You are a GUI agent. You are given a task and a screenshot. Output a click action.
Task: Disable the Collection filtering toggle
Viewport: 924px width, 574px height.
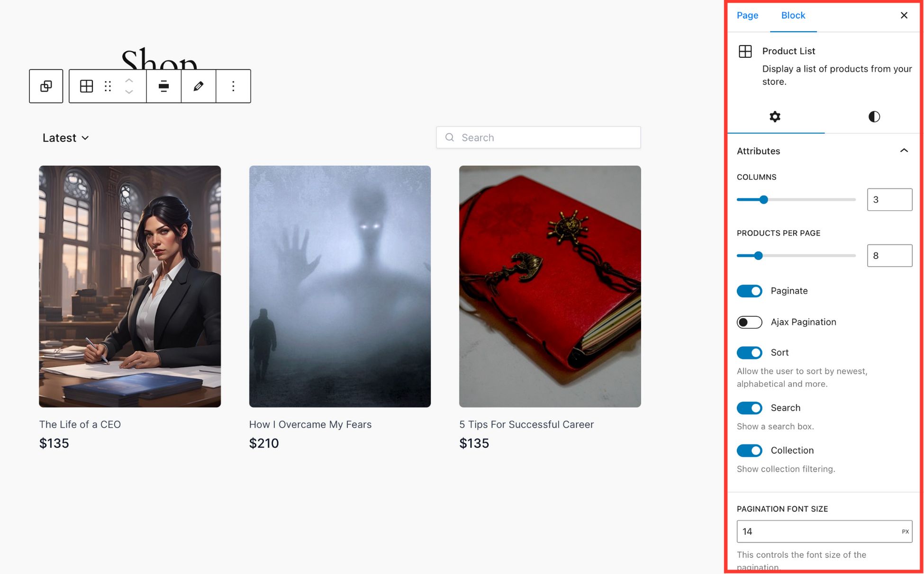click(x=750, y=450)
